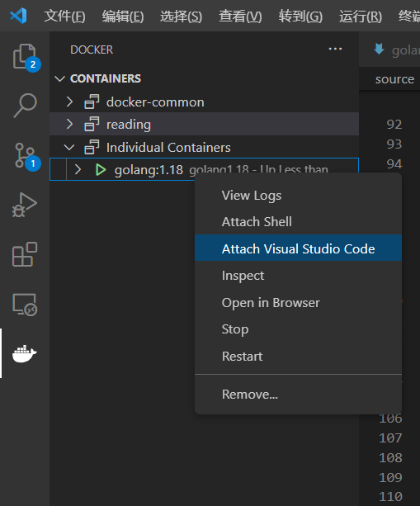Image resolution: width=420 pixels, height=506 pixels.
Task: Choose Open in Browser menu entry
Action: (x=298, y=302)
